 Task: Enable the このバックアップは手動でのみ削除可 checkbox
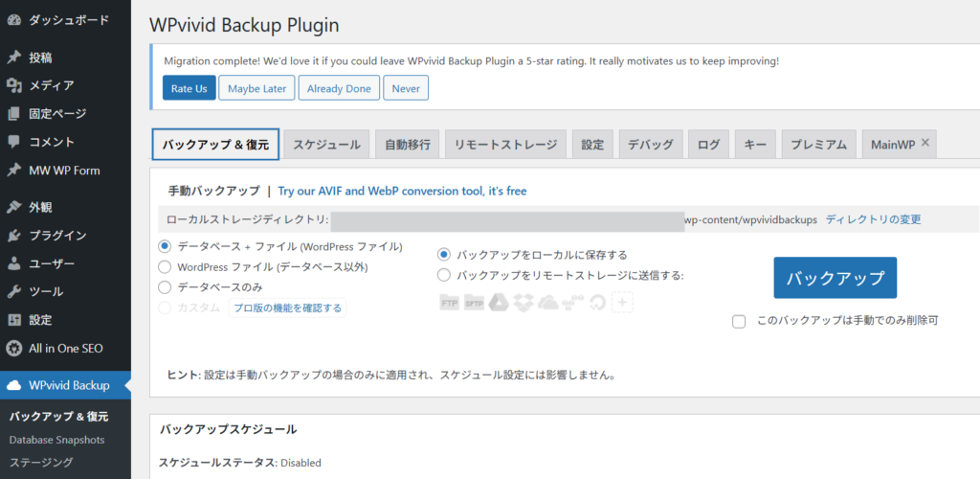click(739, 321)
